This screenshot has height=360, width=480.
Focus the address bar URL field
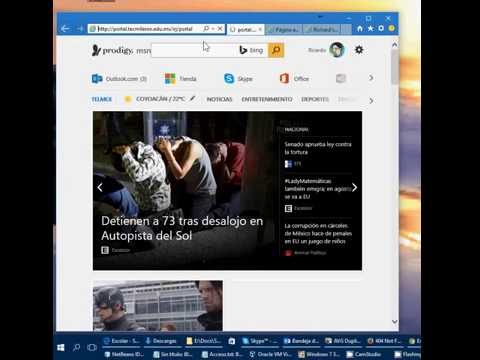(146, 29)
